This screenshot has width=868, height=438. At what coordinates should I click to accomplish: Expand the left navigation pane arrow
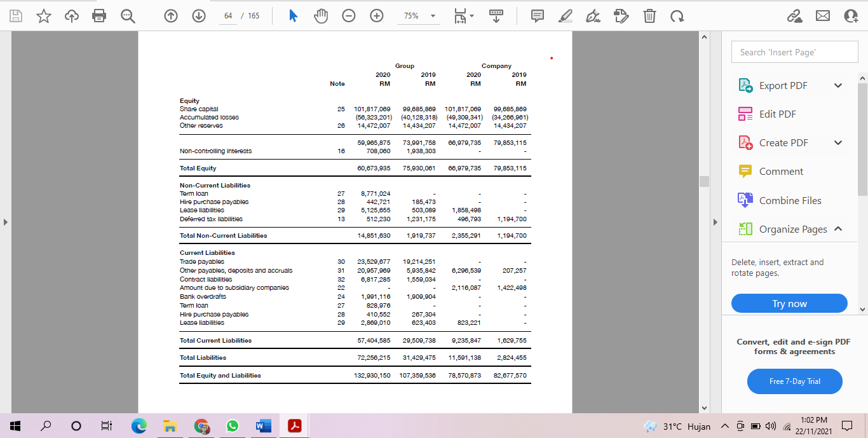point(5,222)
